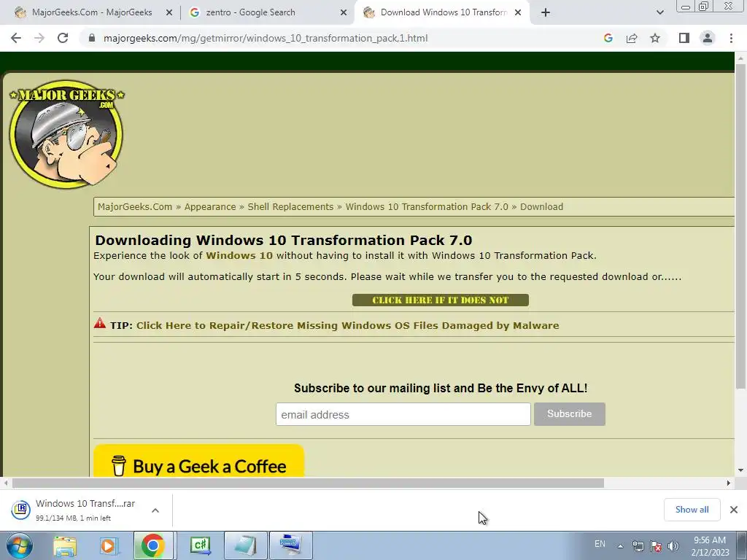
Task: Click the Google icon in the address bar
Action: click(x=608, y=38)
